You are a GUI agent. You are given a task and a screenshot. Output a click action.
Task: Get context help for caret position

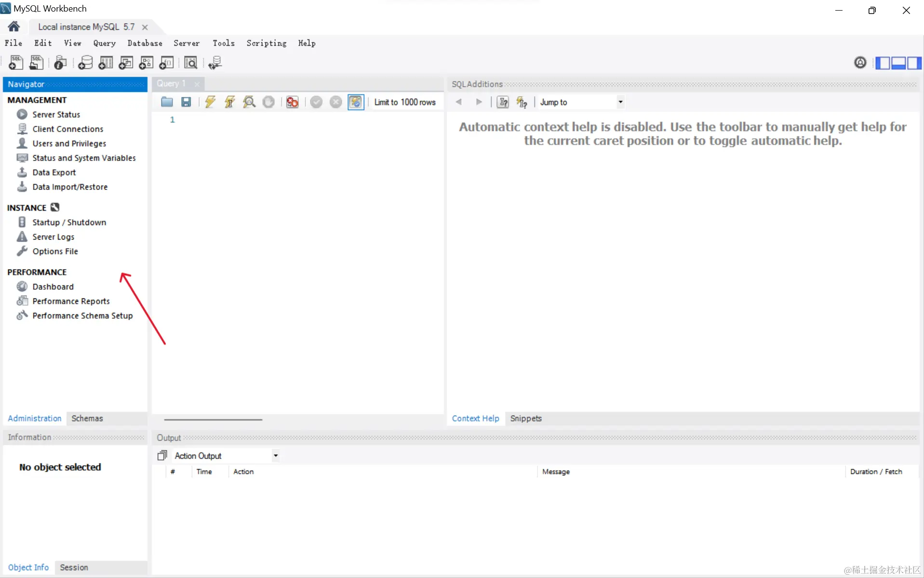click(x=503, y=102)
